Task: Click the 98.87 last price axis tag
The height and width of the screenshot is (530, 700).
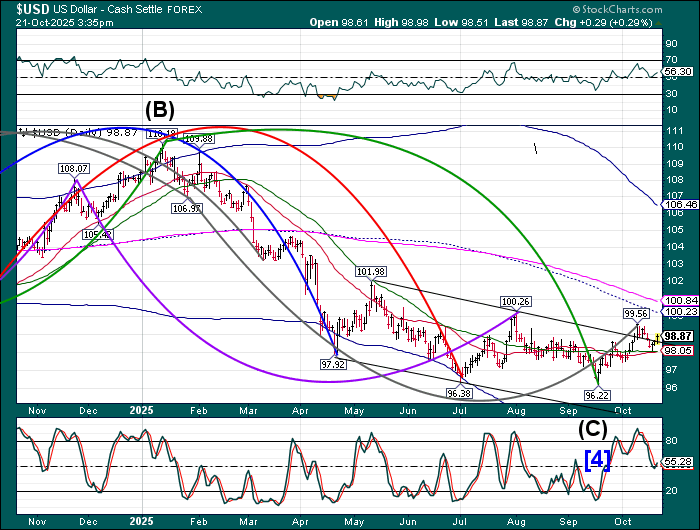Action: 678,336
